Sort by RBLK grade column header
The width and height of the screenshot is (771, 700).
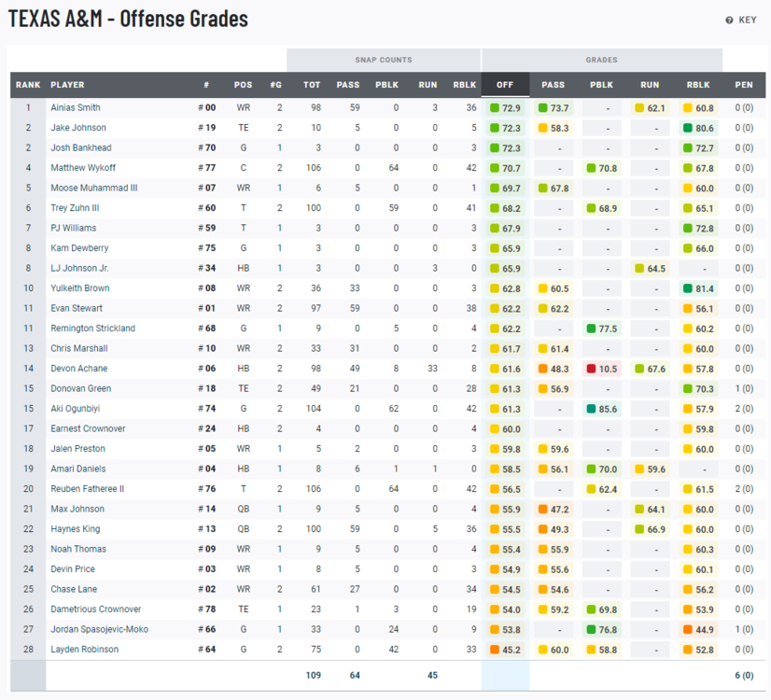[699, 85]
